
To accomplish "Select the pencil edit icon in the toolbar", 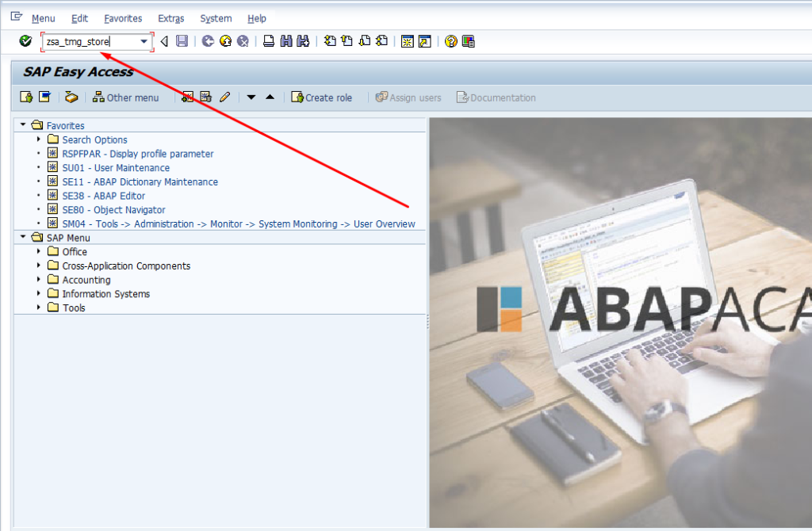I will pos(224,97).
